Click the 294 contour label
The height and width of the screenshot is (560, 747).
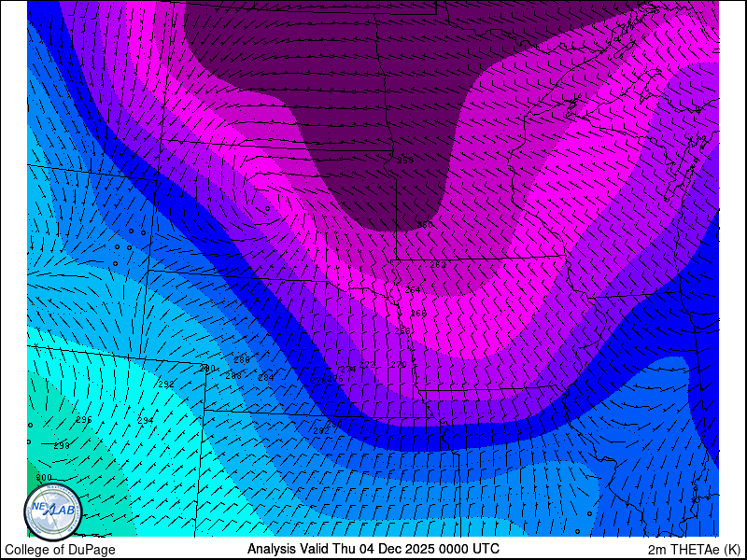click(x=146, y=421)
